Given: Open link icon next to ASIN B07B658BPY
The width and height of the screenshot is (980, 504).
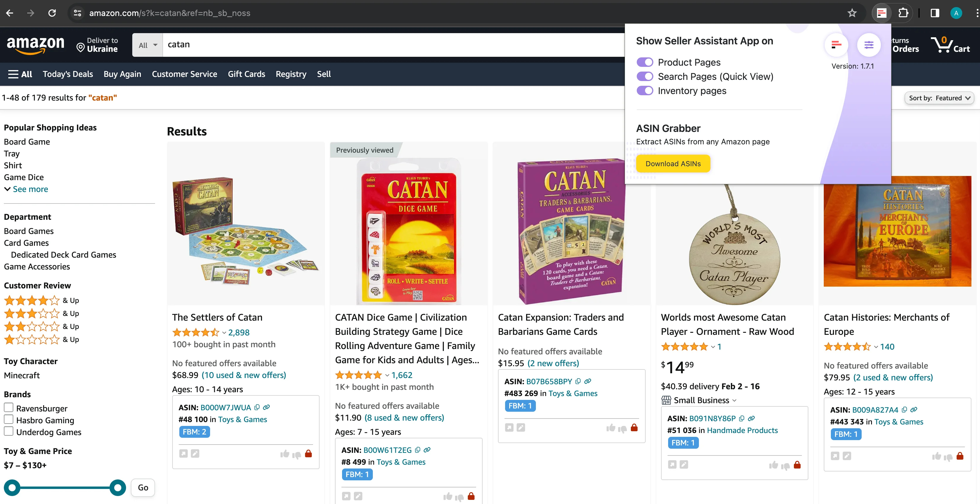Looking at the screenshot, I should [x=588, y=381].
